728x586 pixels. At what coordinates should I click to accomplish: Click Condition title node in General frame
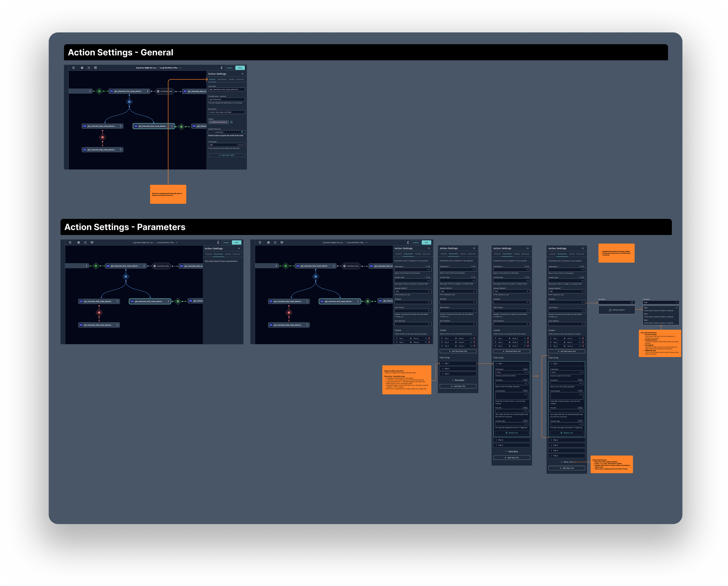165,91
